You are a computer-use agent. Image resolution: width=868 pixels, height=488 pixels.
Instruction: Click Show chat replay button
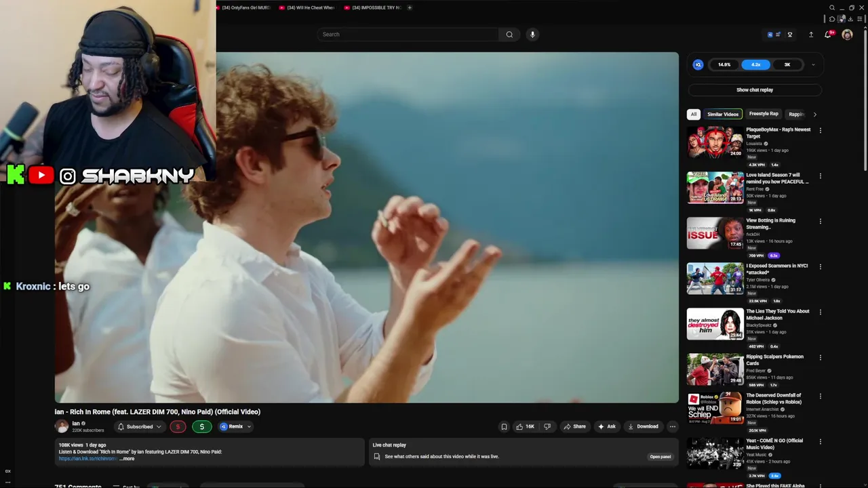pyautogui.click(x=755, y=89)
